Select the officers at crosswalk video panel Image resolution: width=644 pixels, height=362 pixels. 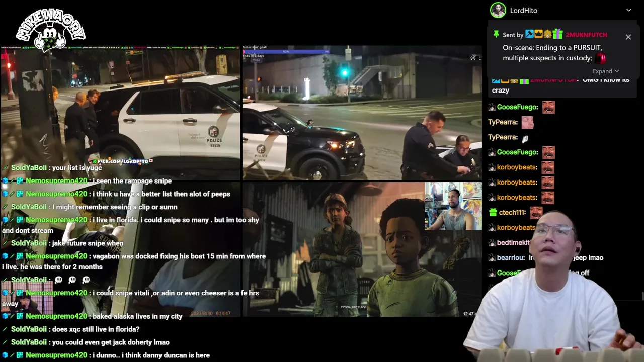point(362,113)
